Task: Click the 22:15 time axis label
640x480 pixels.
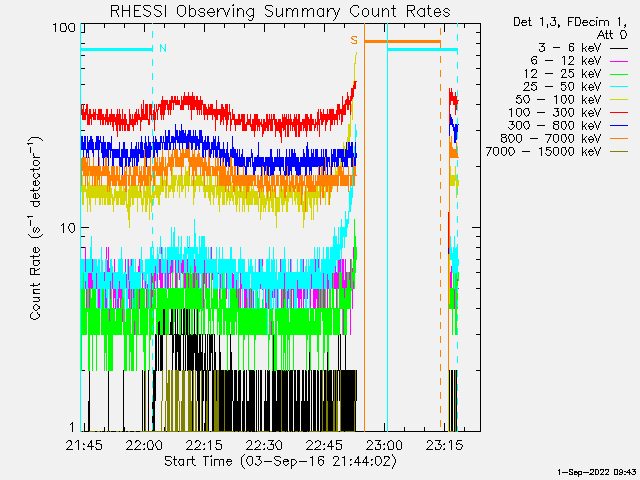Action: (x=204, y=445)
